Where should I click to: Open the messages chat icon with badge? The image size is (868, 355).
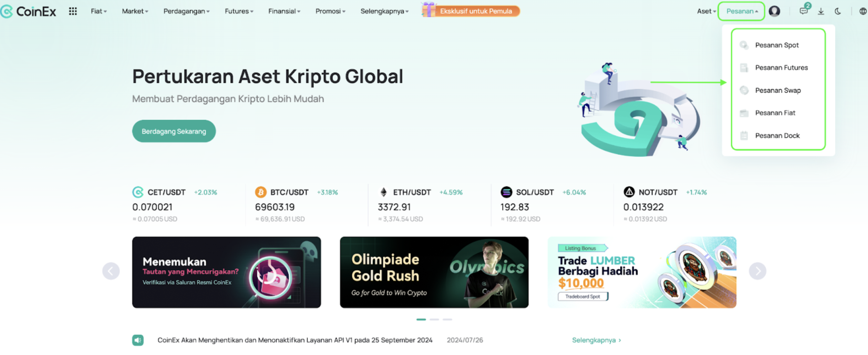804,11
